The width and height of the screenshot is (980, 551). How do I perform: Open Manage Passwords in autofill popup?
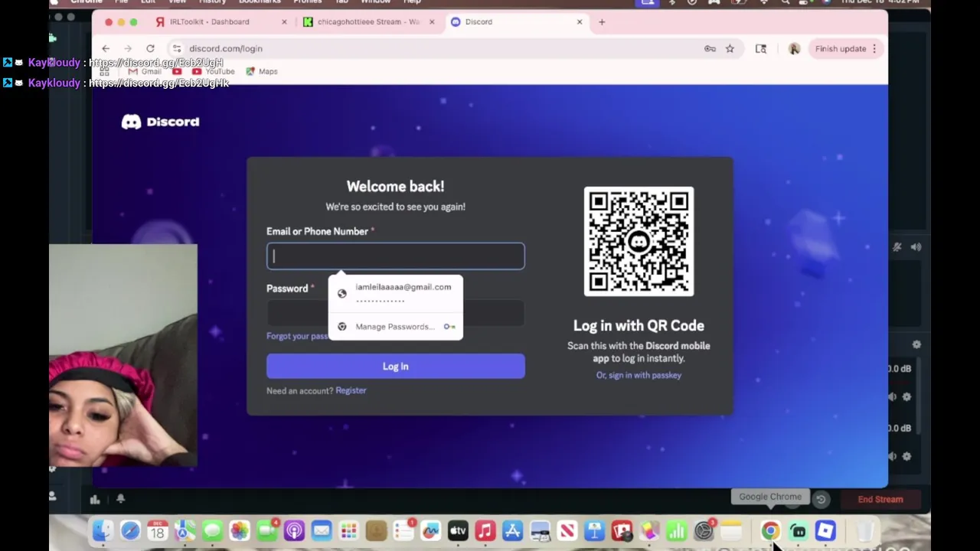tap(395, 327)
